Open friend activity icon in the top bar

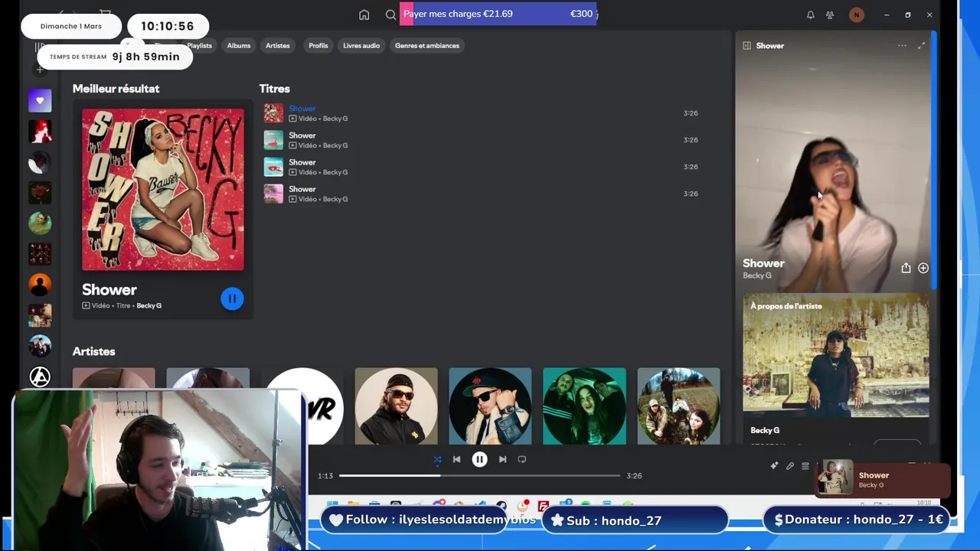(x=830, y=15)
